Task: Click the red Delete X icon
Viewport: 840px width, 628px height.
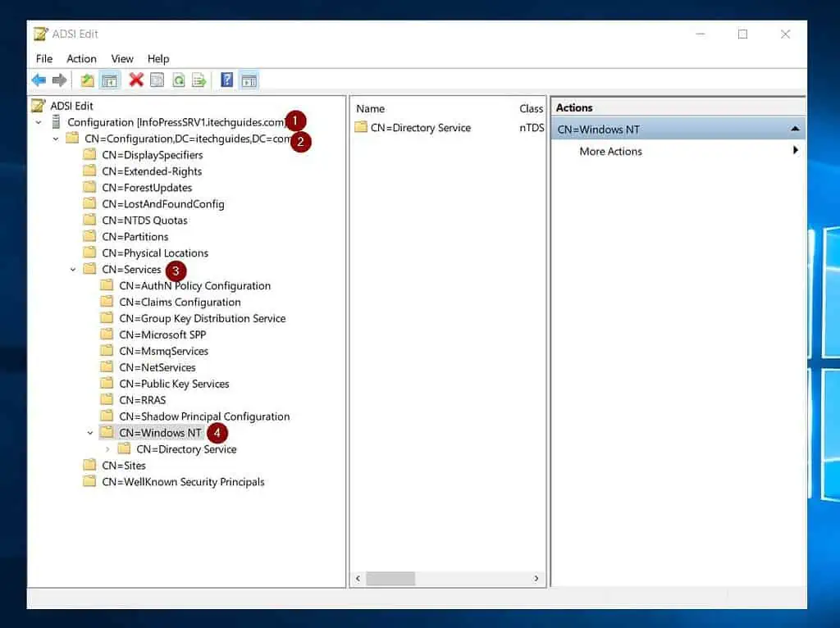Action: (136, 80)
